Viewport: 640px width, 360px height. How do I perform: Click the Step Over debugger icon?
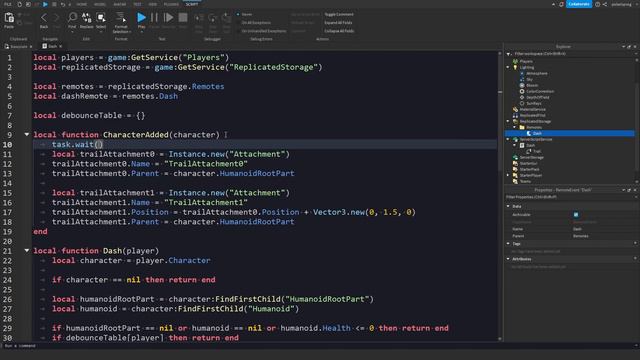(x=213, y=18)
